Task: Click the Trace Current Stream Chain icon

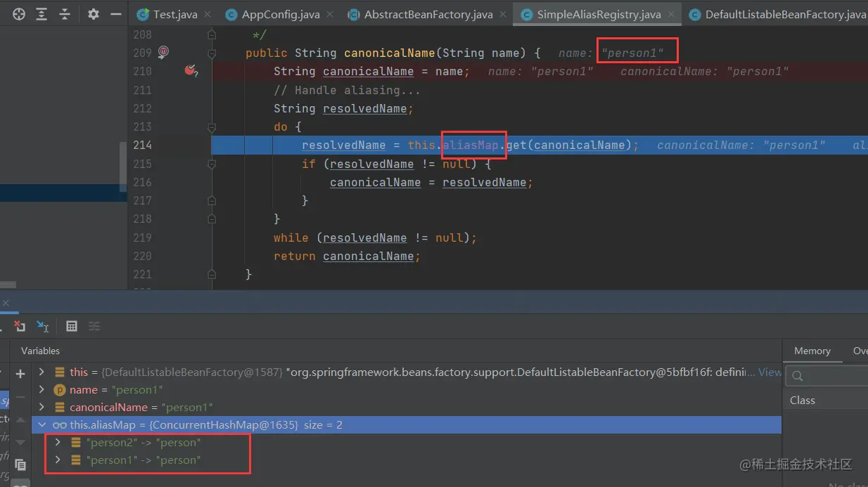Action: coord(94,326)
